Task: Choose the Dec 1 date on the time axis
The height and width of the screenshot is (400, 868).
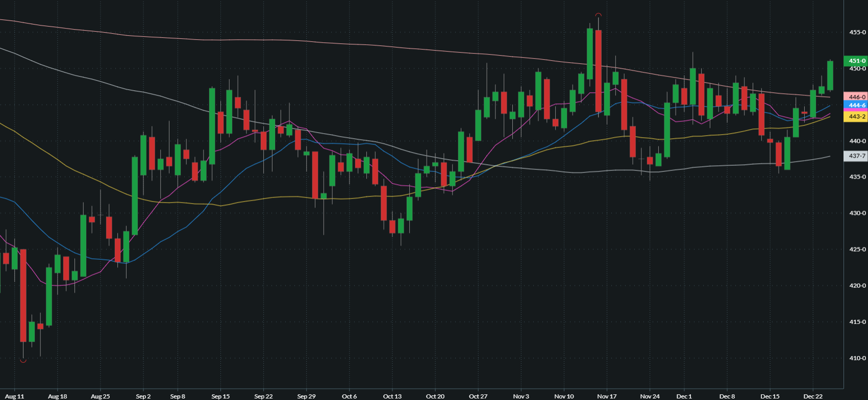Action: (x=684, y=396)
